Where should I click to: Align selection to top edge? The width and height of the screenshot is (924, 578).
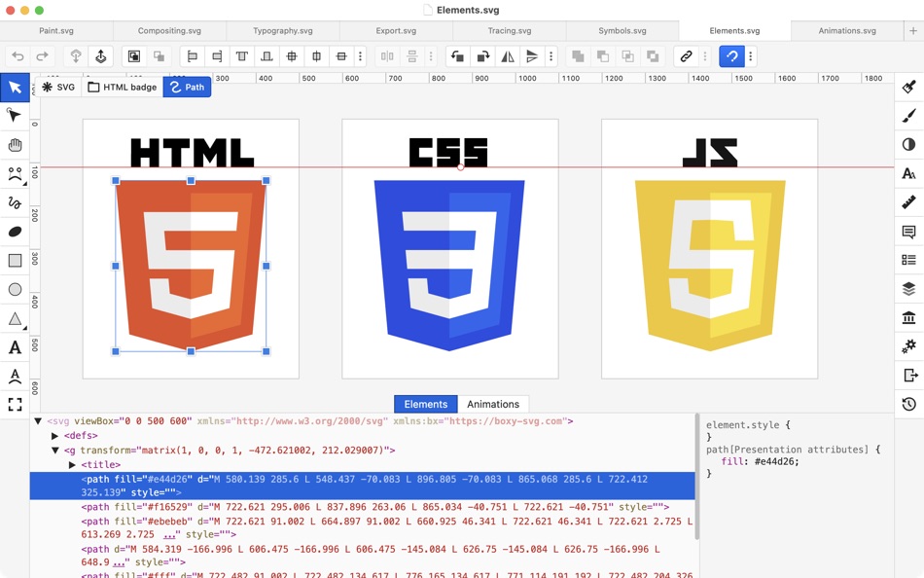(x=241, y=56)
